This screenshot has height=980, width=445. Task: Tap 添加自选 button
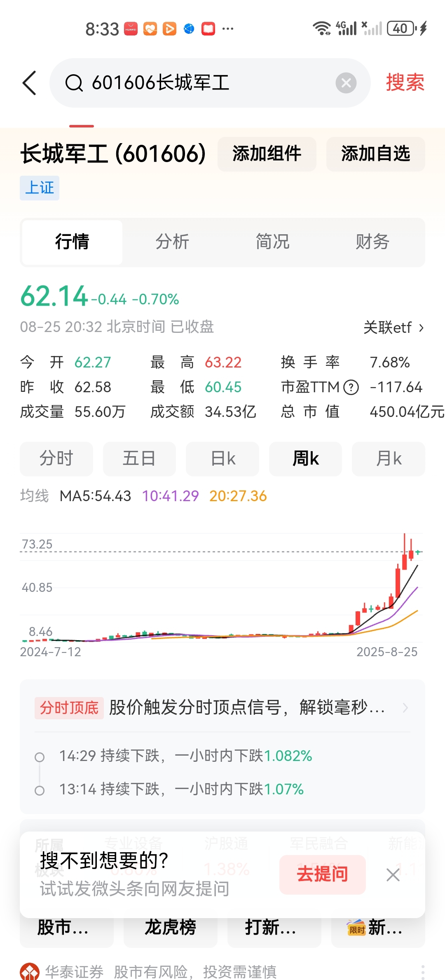click(376, 154)
